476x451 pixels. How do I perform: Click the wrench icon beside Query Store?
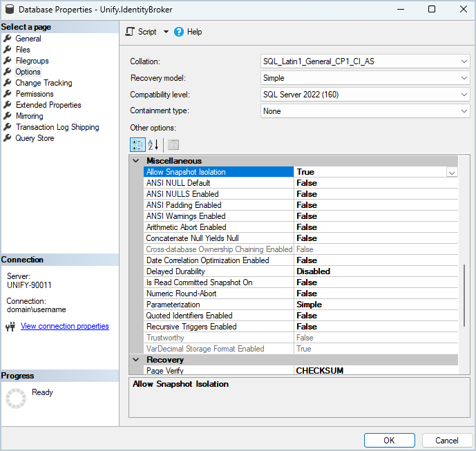coord(8,138)
